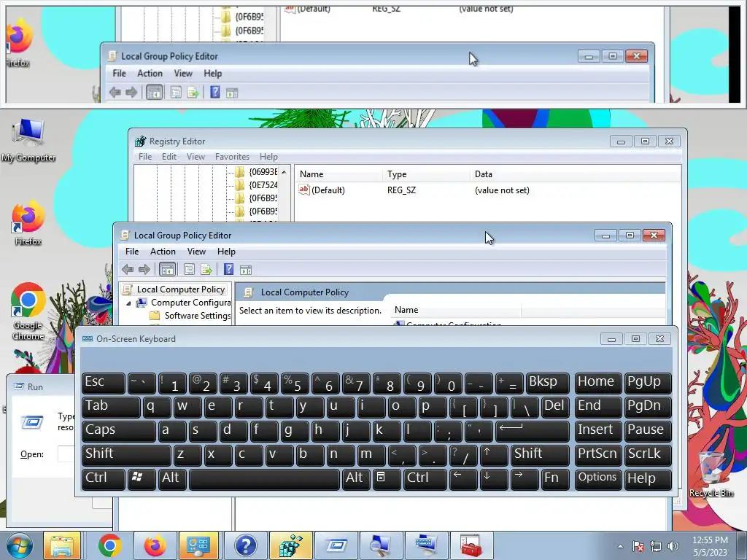Click the Run dialog taskbar icon
This screenshot has width=747, height=560.
(336, 545)
